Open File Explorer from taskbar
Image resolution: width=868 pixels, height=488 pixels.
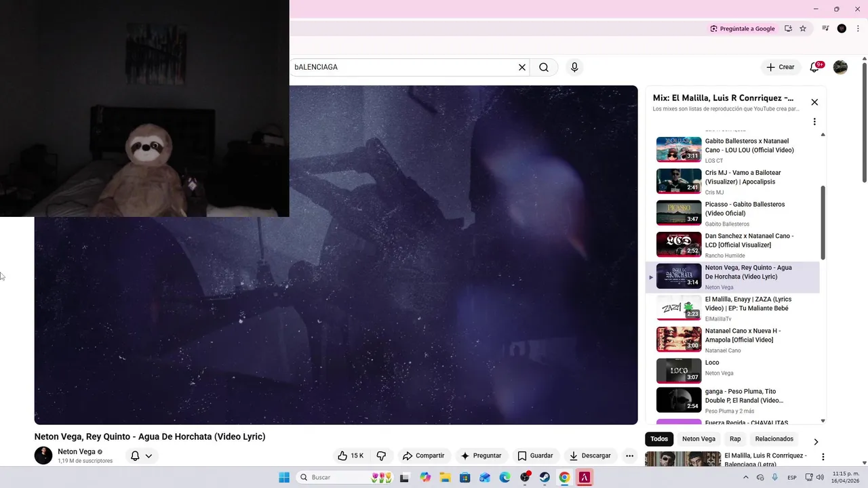pyautogui.click(x=445, y=477)
